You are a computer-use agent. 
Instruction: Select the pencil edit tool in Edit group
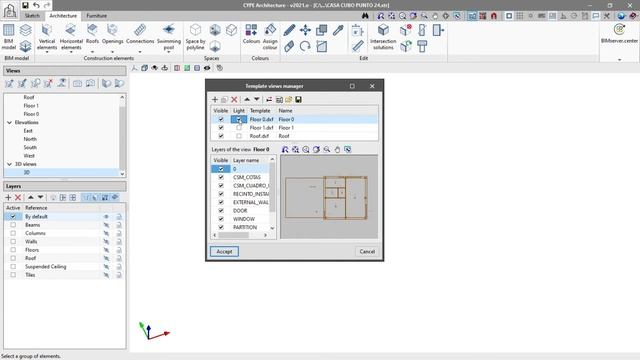click(x=289, y=30)
